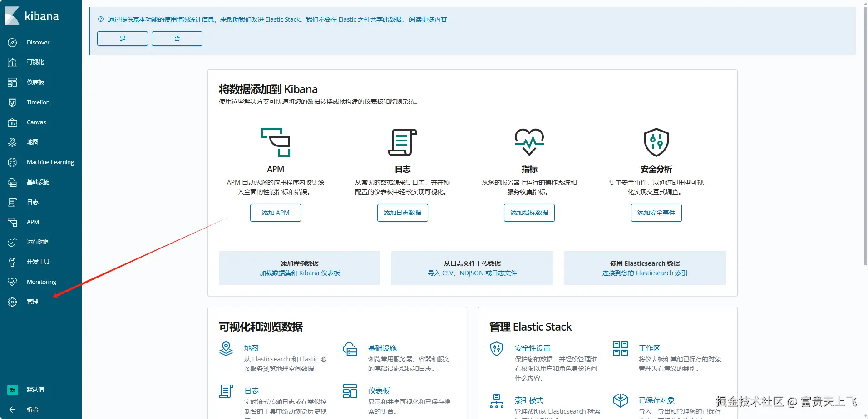
Task: Open the 可视化 chart icon in sidebar
Action: click(x=12, y=63)
